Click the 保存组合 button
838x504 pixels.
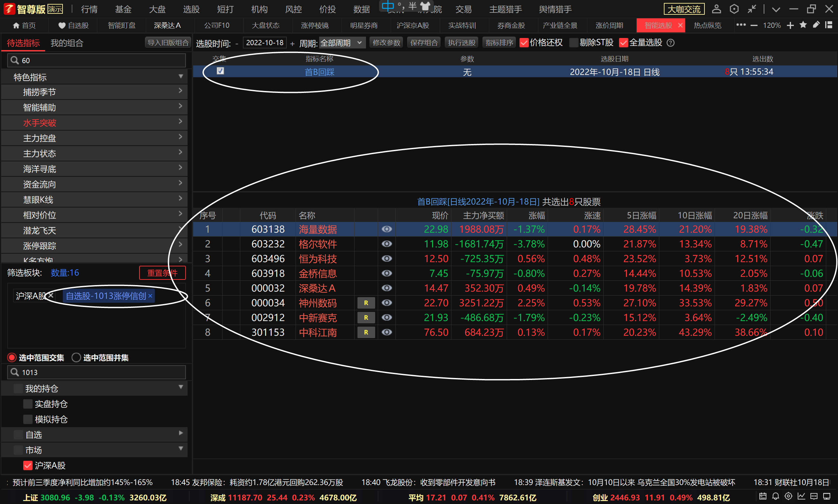tap(424, 43)
